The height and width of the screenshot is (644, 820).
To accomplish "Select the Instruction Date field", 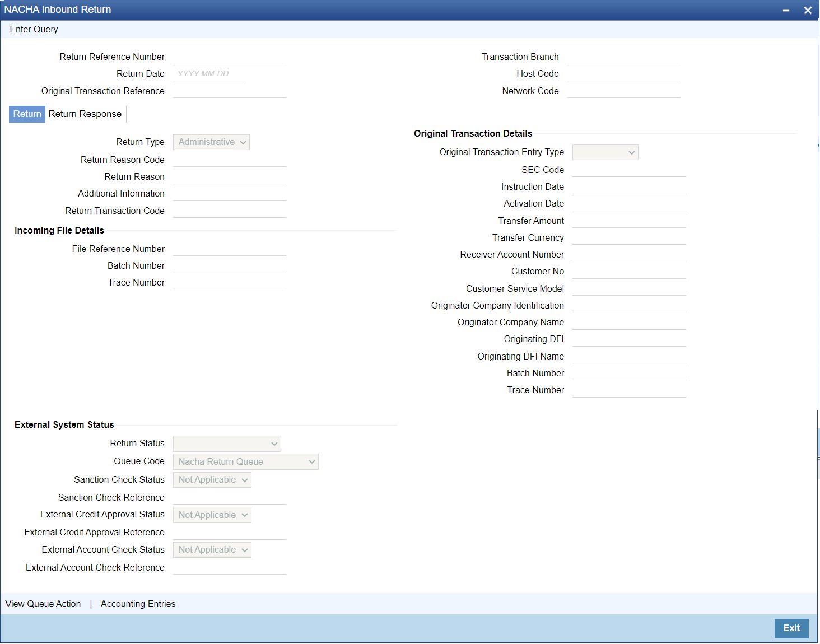I will click(629, 187).
